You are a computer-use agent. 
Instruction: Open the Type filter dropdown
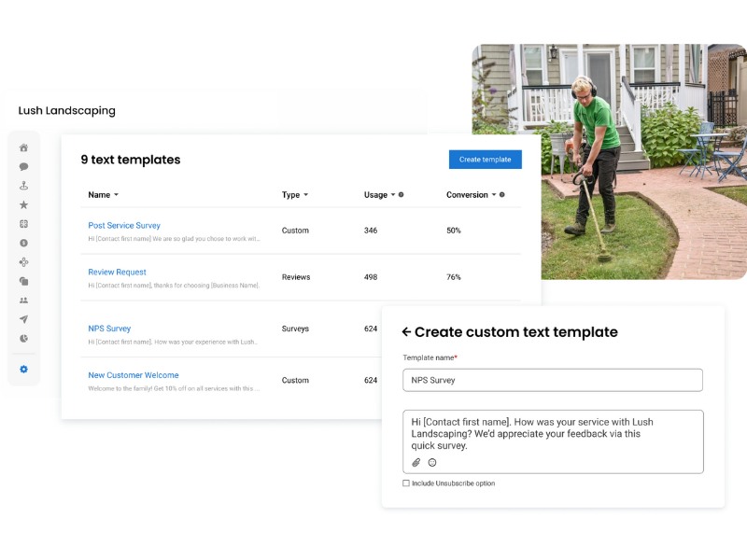click(x=295, y=194)
